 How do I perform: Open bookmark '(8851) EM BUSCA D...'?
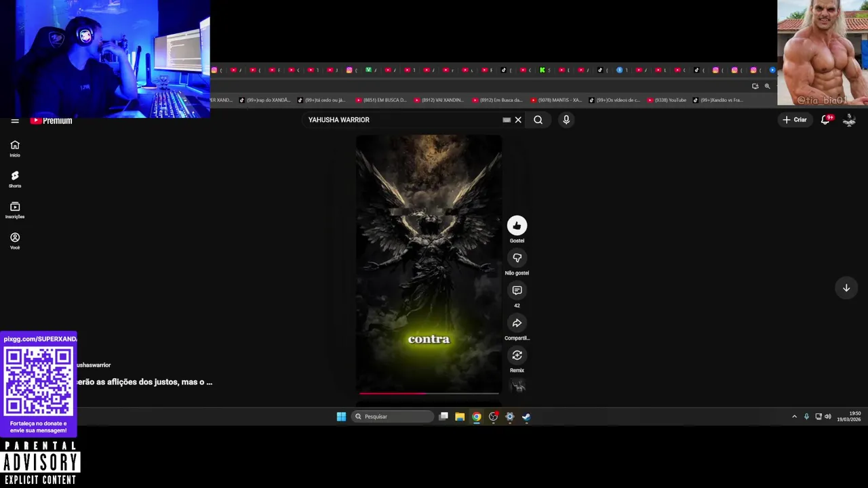(x=381, y=100)
